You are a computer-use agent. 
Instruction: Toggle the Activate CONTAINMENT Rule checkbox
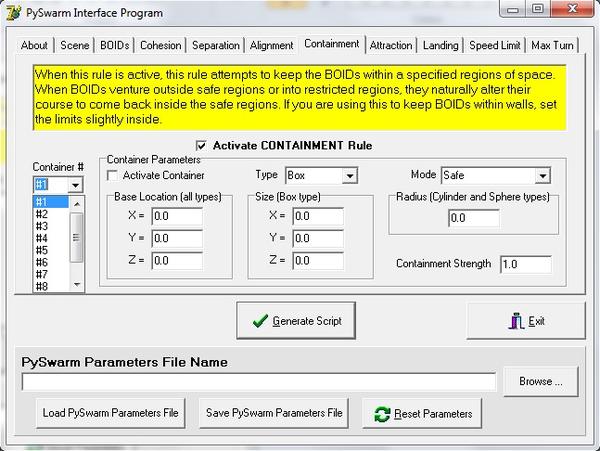[x=201, y=145]
